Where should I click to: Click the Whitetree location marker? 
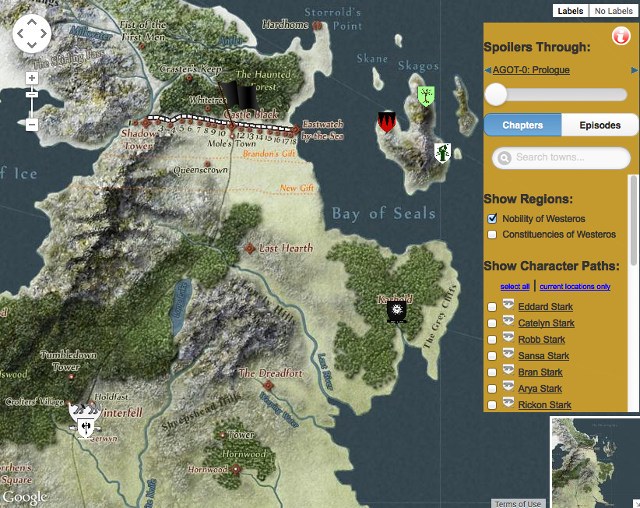pos(208,109)
